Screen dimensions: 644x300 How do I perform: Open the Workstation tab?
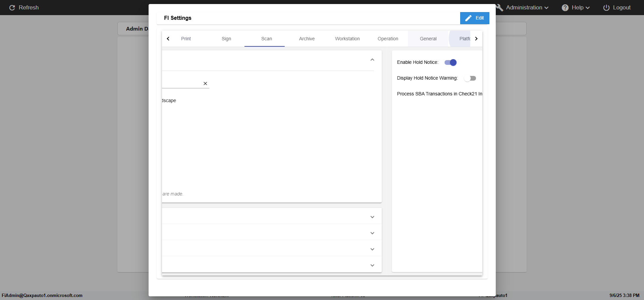pyautogui.click(x=347, y=39)
